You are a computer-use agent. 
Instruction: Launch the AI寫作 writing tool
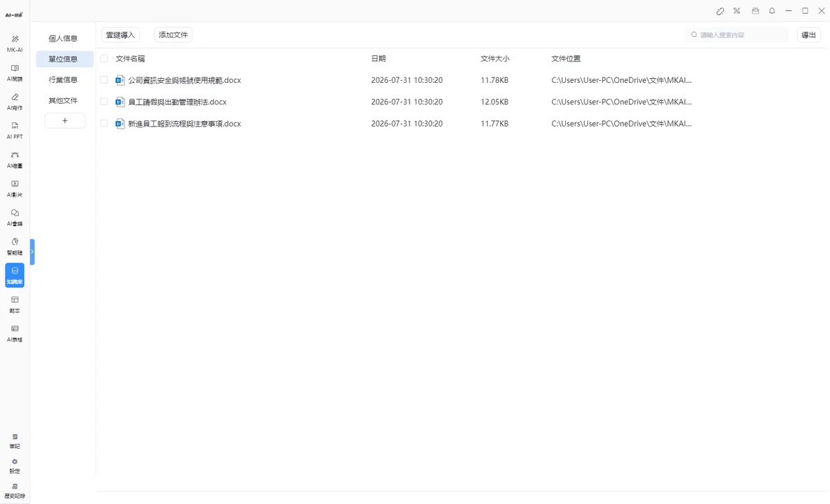tap(15, 102)
